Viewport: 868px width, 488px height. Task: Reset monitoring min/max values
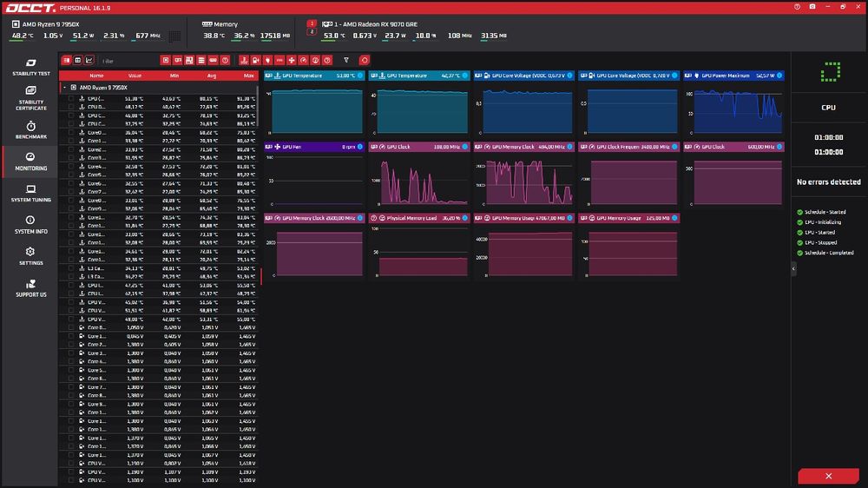point(365,61)
